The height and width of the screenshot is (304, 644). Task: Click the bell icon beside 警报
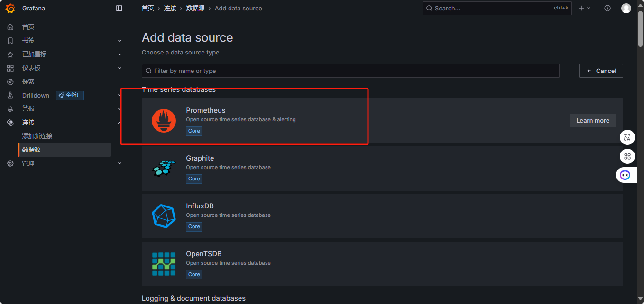pyautogui.click(x=10, y=109)
